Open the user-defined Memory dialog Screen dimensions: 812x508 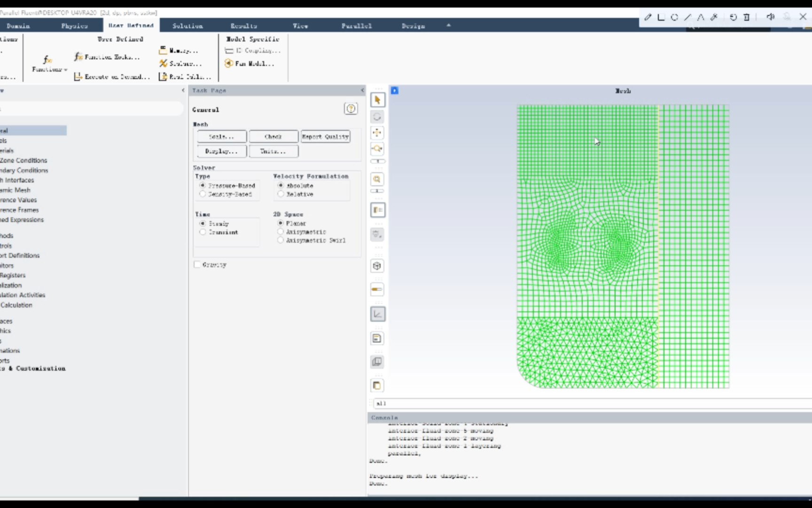(178, 50)
